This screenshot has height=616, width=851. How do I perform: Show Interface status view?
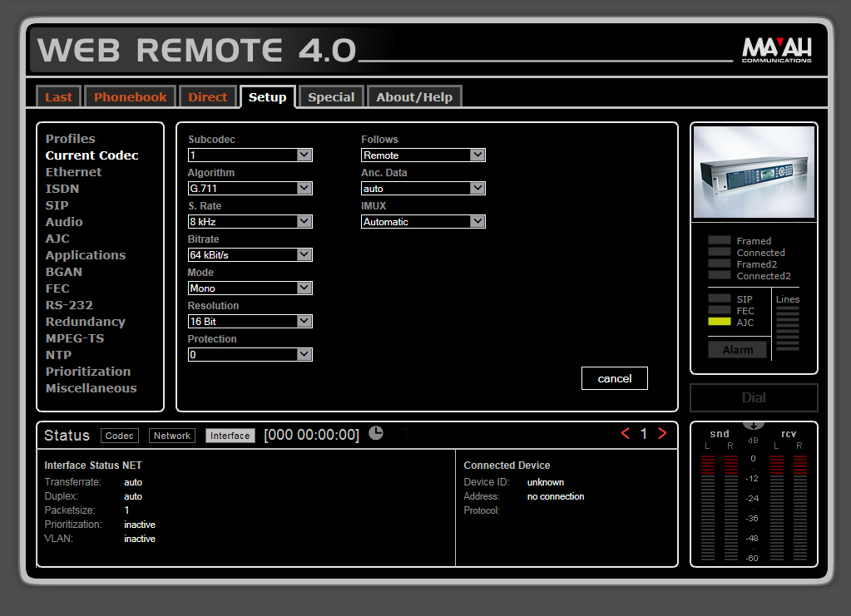[x=230, y=436]
